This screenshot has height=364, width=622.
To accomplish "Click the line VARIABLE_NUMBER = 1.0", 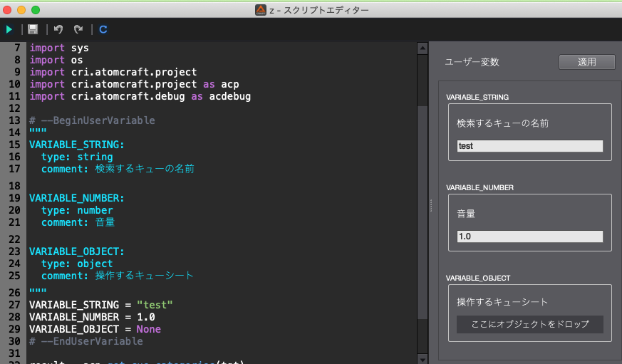I will click(92, 317).
